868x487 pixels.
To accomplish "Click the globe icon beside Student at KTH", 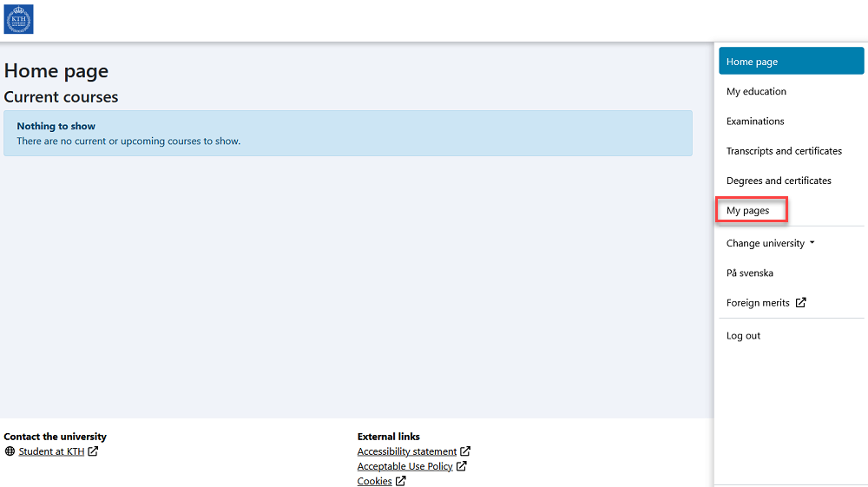I will tap(10, 451).
